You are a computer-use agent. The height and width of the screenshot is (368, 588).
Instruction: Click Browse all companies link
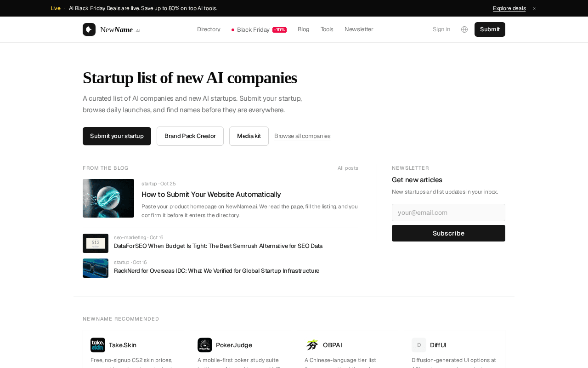[x=302, y=136]
